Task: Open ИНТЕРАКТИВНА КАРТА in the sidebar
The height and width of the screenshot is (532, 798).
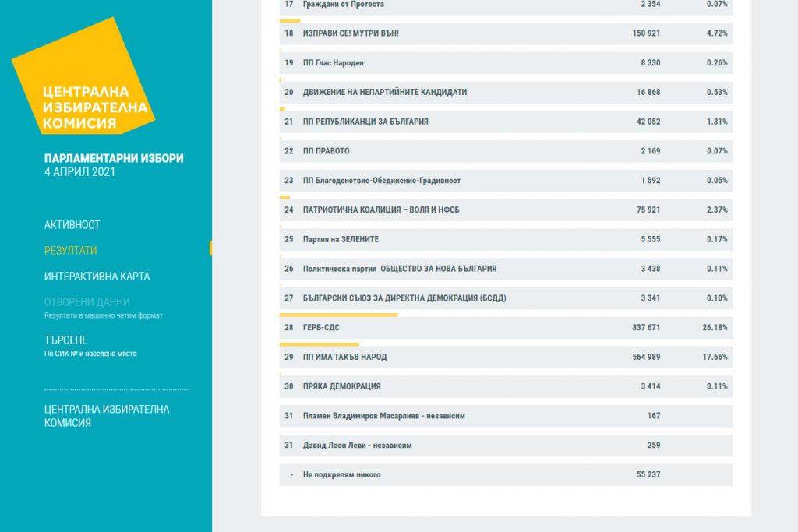Action: (x=97, y=276)
